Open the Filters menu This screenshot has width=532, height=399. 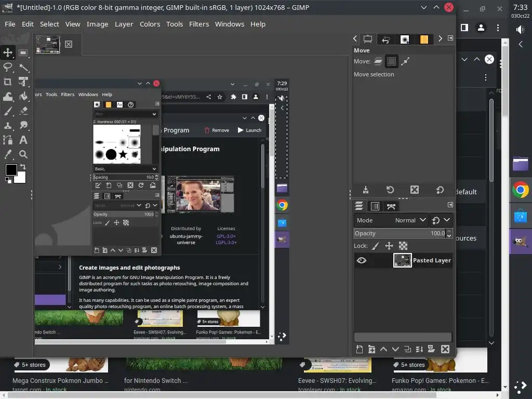point(199,24)
